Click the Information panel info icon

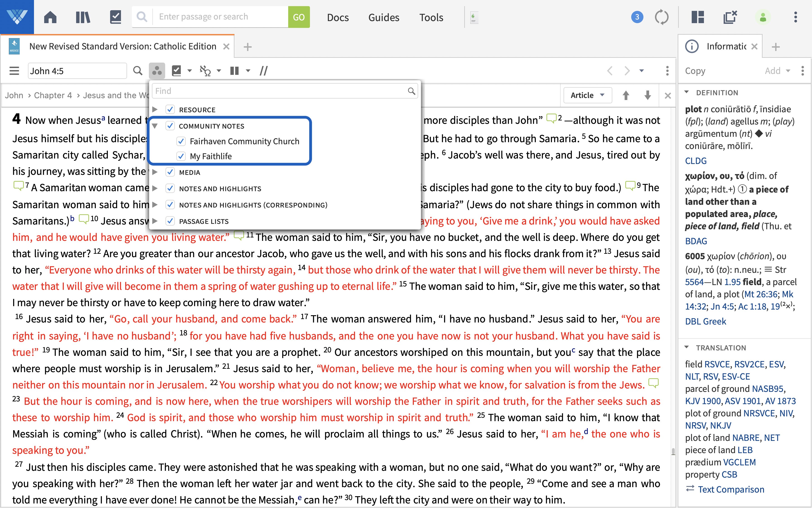click(691, 46)
